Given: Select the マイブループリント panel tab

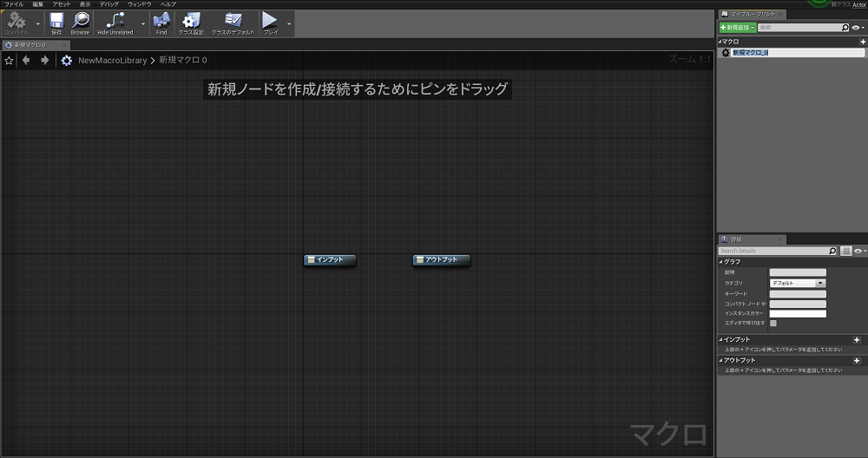Looking at the screenshot, I should 752,14.
